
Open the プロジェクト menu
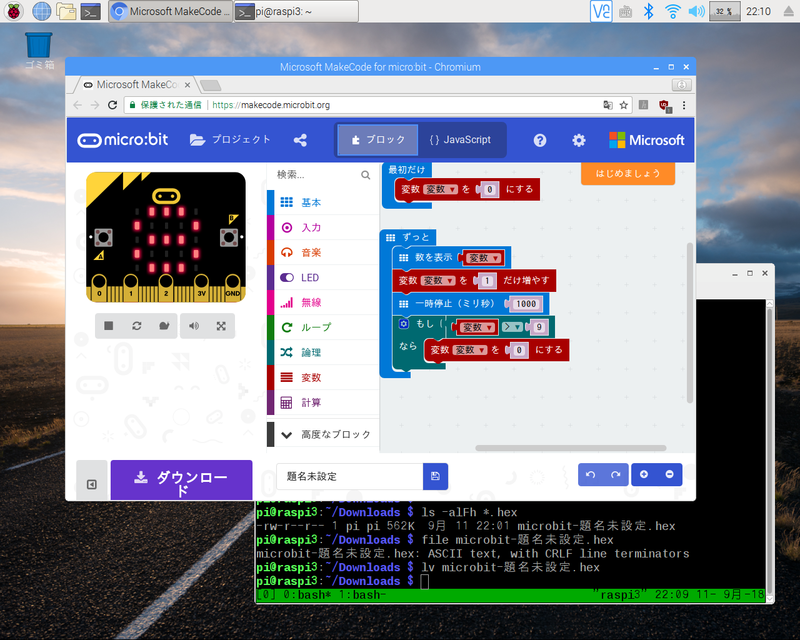tap(230, 139)
